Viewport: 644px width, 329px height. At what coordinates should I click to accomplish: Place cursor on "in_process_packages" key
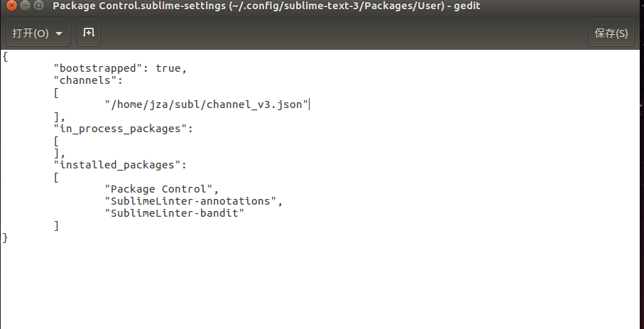(120, 129)
